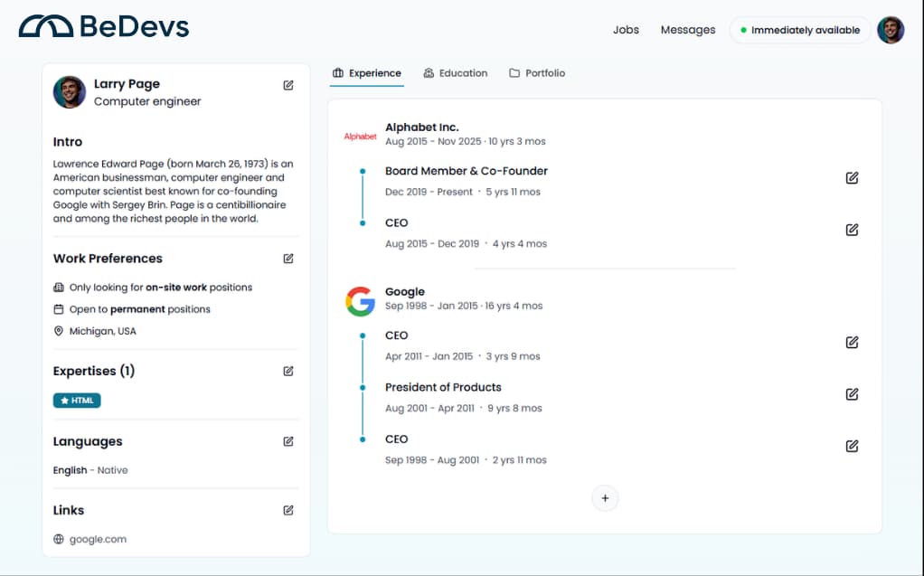This screenshot has width=924, height=576.
Task: Edit the President of Products entry
Action: 851,394
